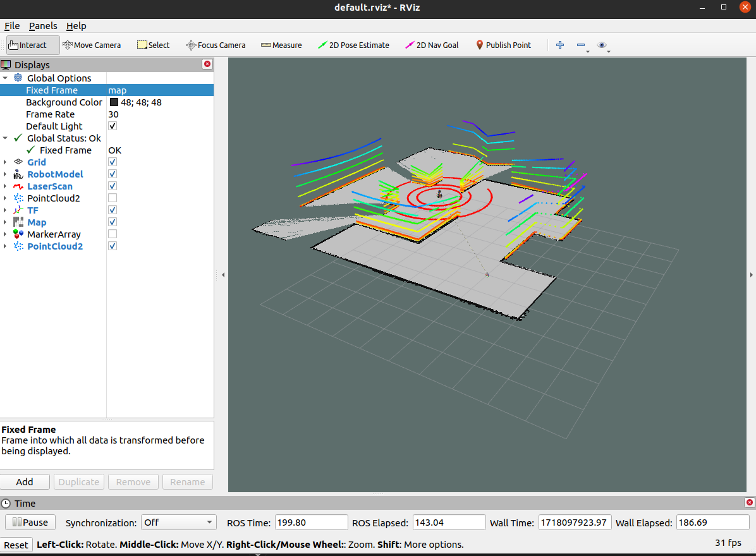Click the blue plus add-tool icon
The height and width of the screenshot is (556, 756).
pyautogui.click(x=559, y=45)
